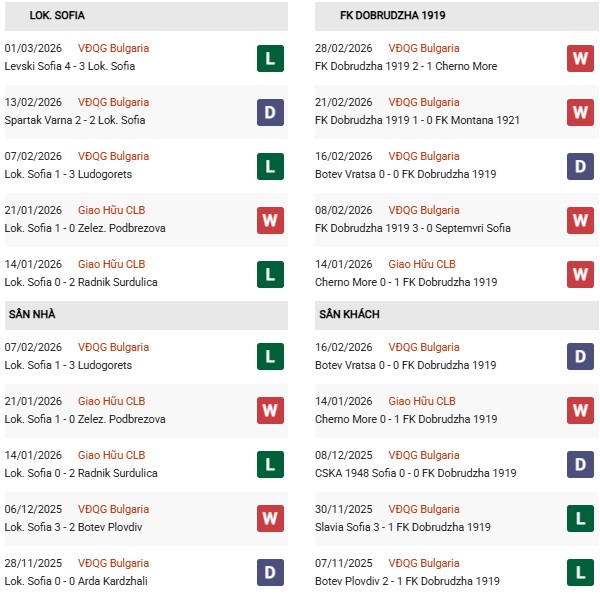
Task: Select the W badge for the Septemvri Sofia match
Action: pyautogui.click(x=580, y=220)
